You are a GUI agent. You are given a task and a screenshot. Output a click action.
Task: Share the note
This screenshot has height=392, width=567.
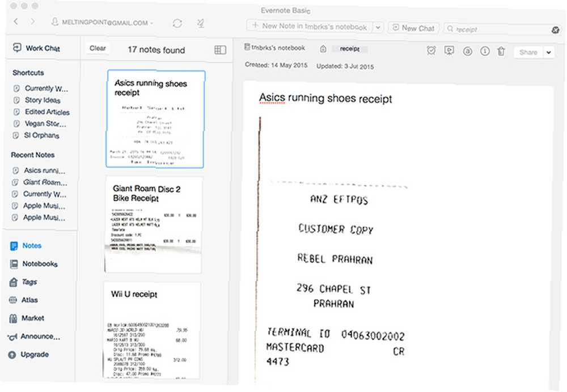528,52
